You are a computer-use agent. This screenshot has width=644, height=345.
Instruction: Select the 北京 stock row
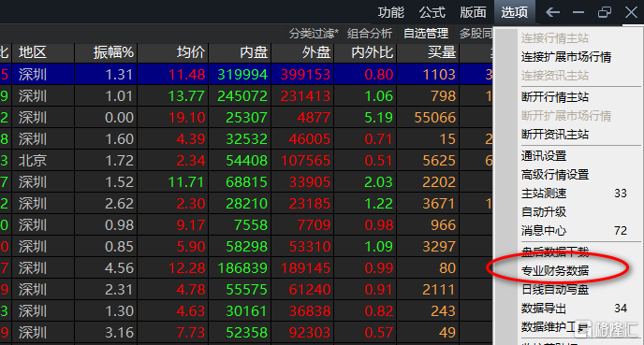pyautogui.click(x=246, y=161)
